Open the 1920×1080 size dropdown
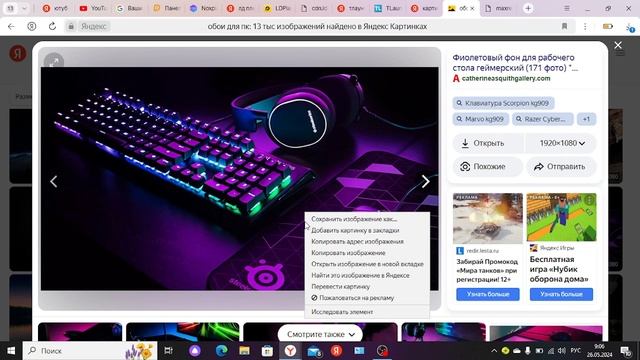The height and width of the screenshot is (360, 640). 562,143
